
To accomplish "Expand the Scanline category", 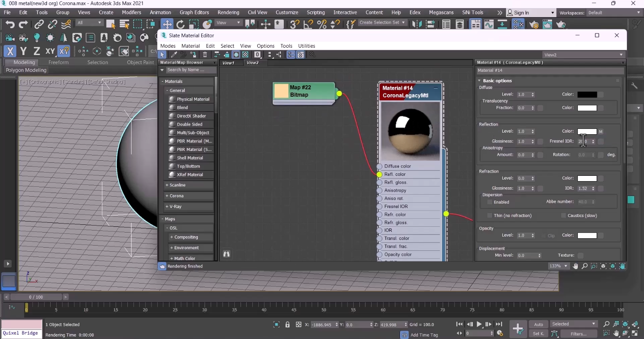I will click(167, 185).
